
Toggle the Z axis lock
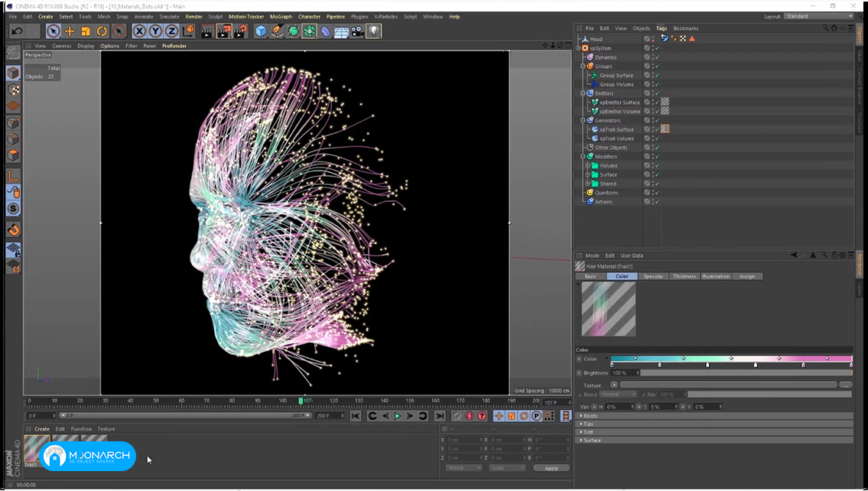(x=171, y=31)
